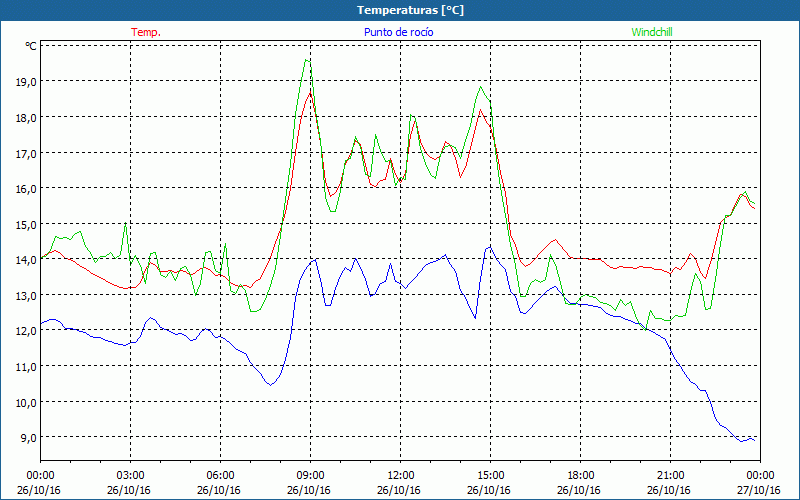Click the 13,0 y-axis value
The width and height of the screenshot is (800, 500).
coord(27,295)
